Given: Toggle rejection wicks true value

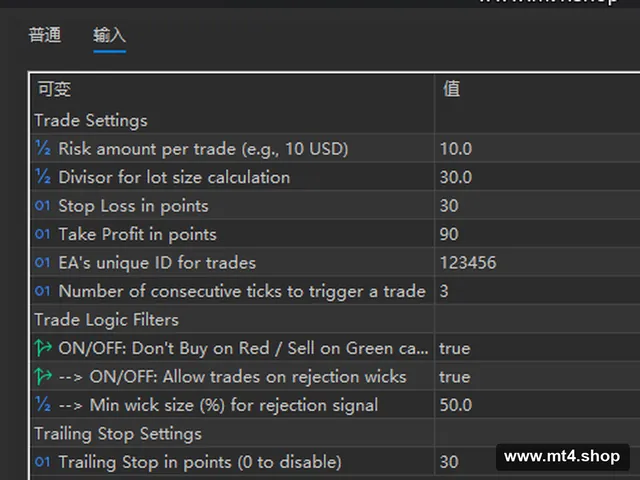Looking at the screenshot, I should (455, 377).
